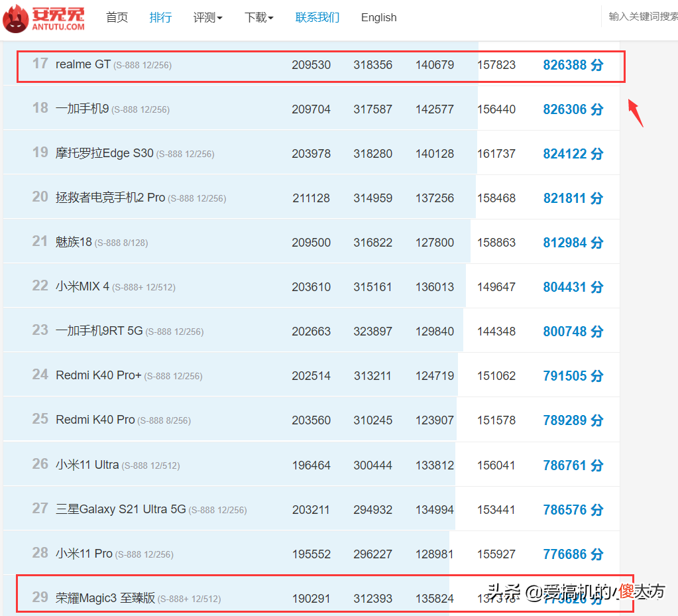The width and height of the screenshot is (678, 616).
Task: Click the 161737 score value
Action: pos(496,154)
